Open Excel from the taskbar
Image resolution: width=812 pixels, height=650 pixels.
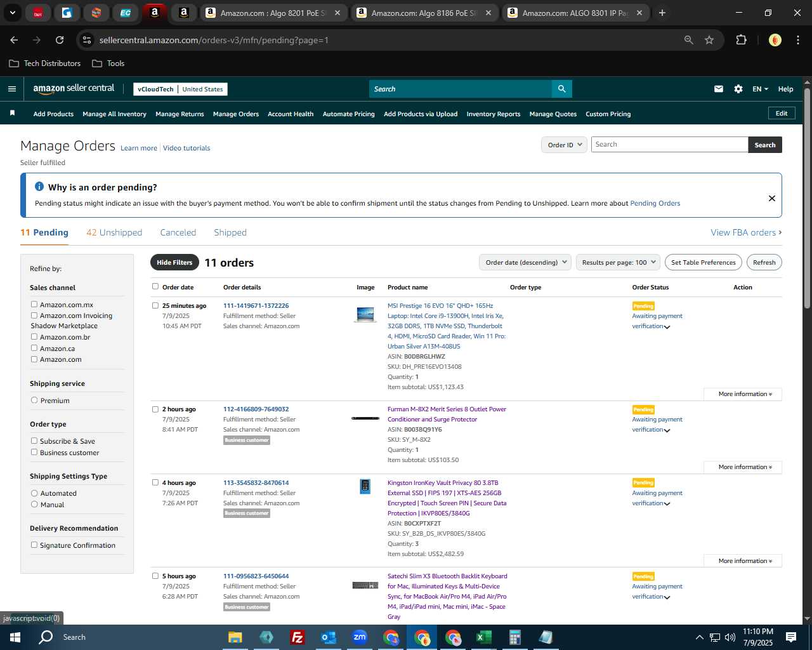point(483,637)
